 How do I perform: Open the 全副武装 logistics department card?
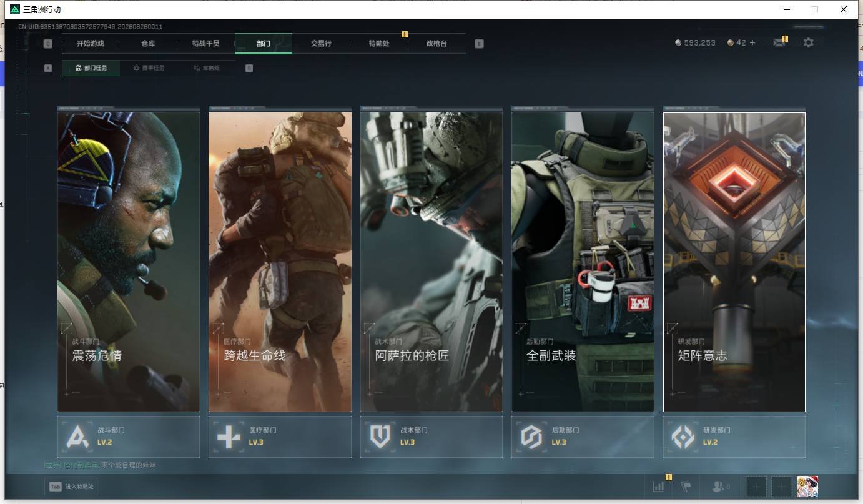point(583,262)
